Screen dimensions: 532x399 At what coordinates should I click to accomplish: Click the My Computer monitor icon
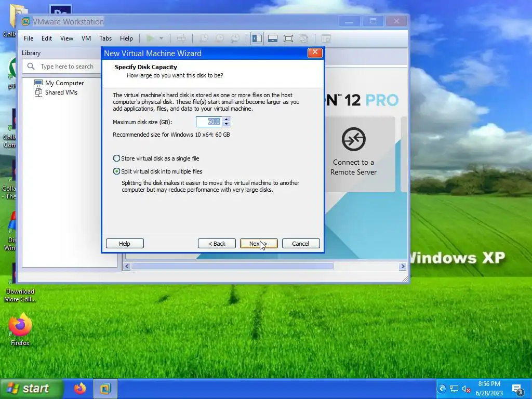(38, 83)
